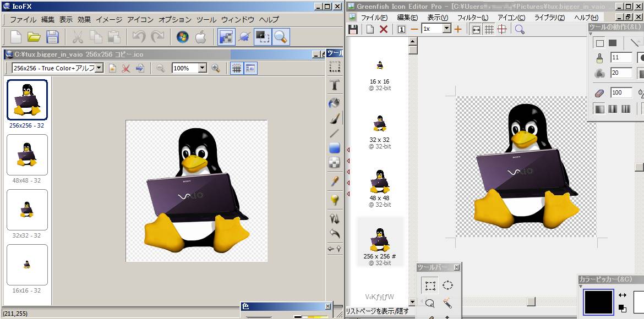Click the magnifier preview icon in IcoFX toolbar
Image resolution: width=644 pixels, height=319 pixels.
281,37
